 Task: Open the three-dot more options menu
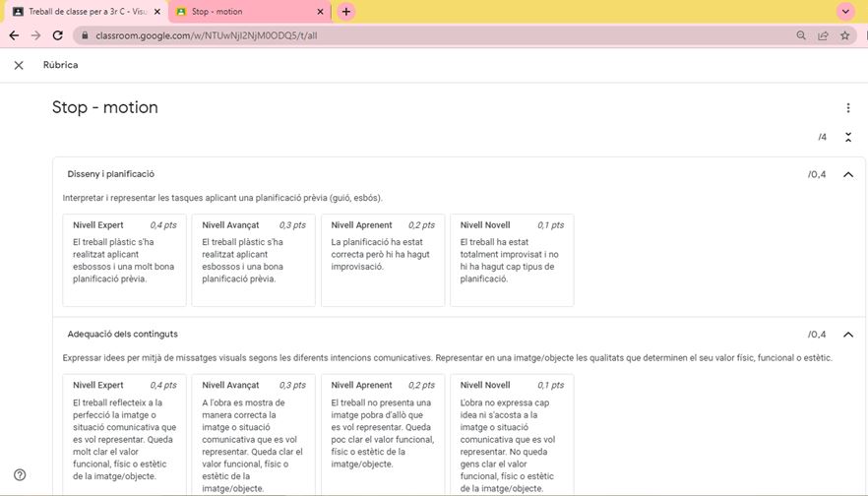[848, 108]
